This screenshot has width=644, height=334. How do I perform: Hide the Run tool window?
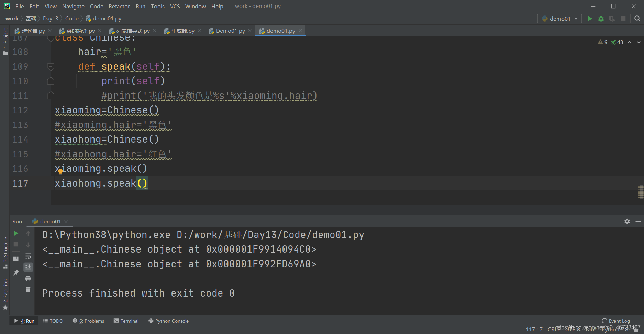tap(638, 221)
